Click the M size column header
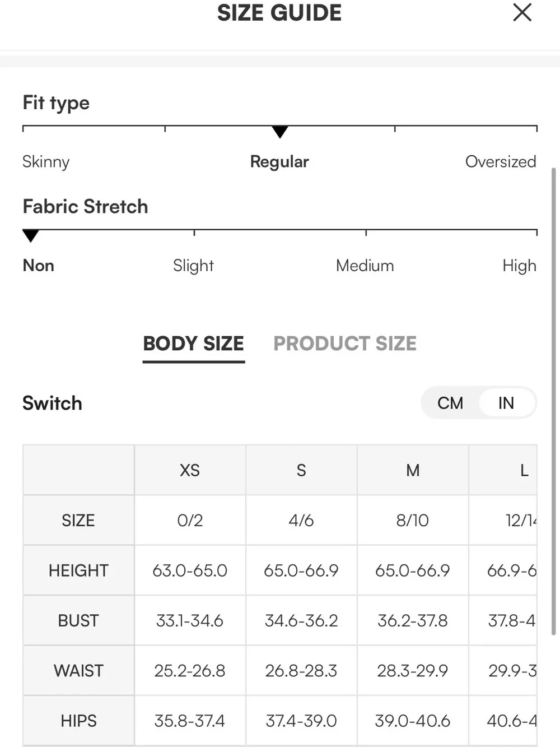This screenshot has height=747, width=560. [413, 470]
